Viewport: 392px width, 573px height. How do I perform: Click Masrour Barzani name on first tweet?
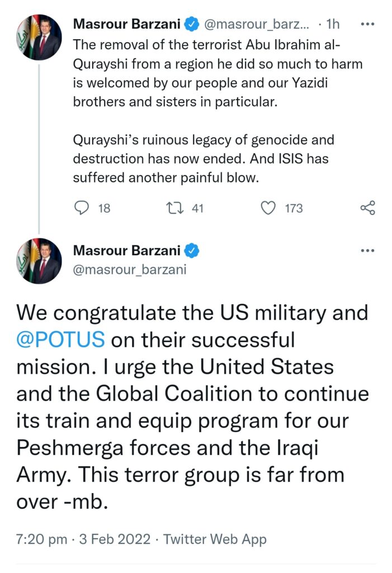129,25
